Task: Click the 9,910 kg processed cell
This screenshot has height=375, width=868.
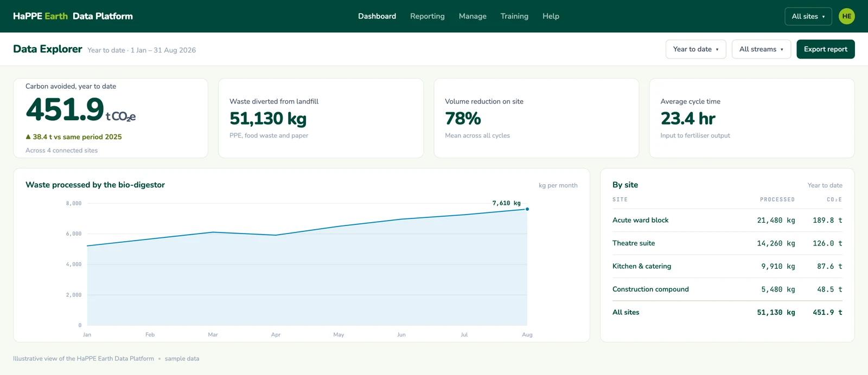Action: 778,266
